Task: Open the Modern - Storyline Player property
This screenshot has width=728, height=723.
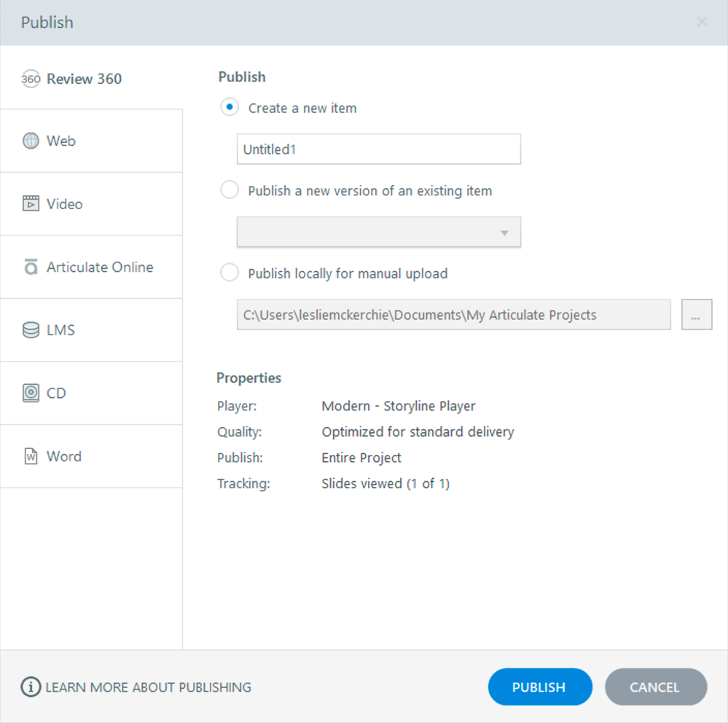Action: [399, 406]
